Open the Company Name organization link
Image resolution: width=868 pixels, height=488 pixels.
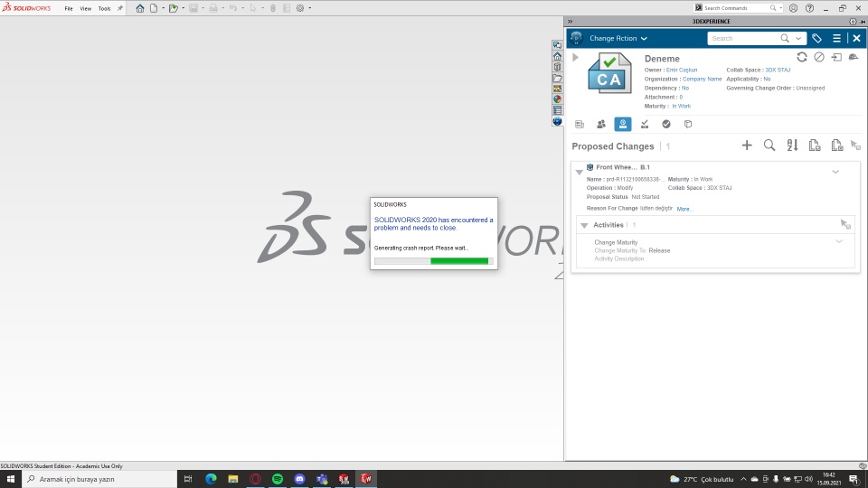pos(702,80)
